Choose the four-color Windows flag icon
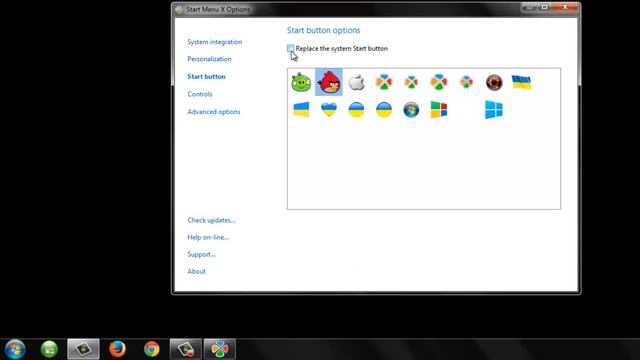This screenshot has width=640, height=360. pos(439,110)
